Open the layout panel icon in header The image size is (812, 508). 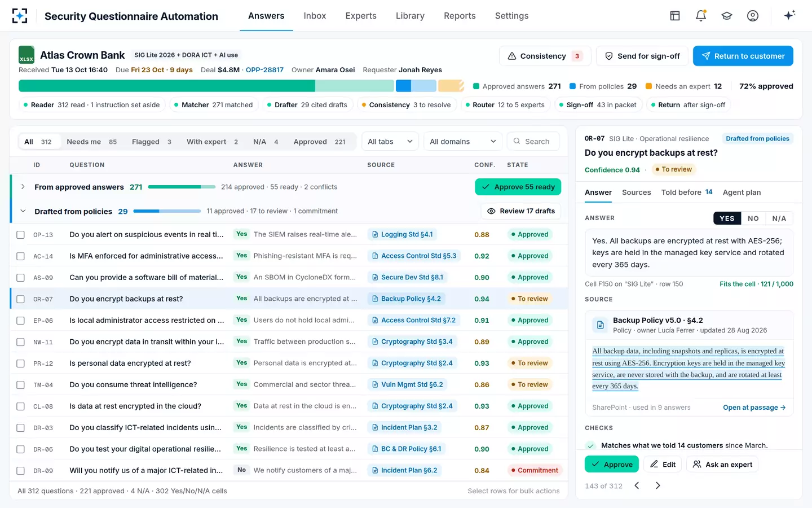click(675, 16)
